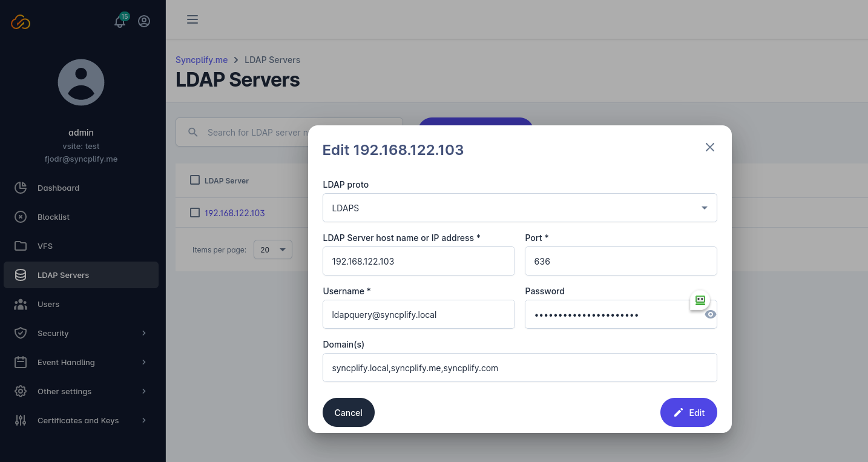This screenshot has width=868, height=462.
Task: Click the fjodr@syncplify.me email text
Action: [81, 159]
